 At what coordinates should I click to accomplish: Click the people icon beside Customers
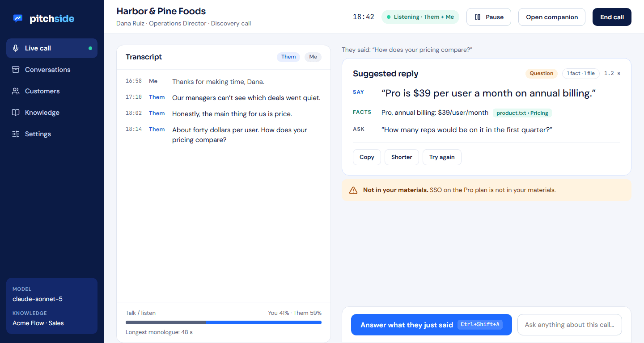pos(16,91)
